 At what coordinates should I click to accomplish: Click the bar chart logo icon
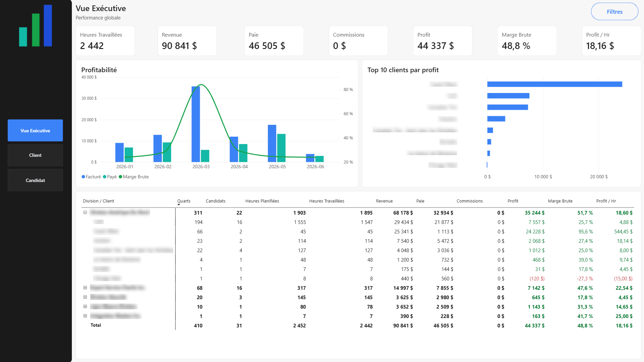pos(36,26)
